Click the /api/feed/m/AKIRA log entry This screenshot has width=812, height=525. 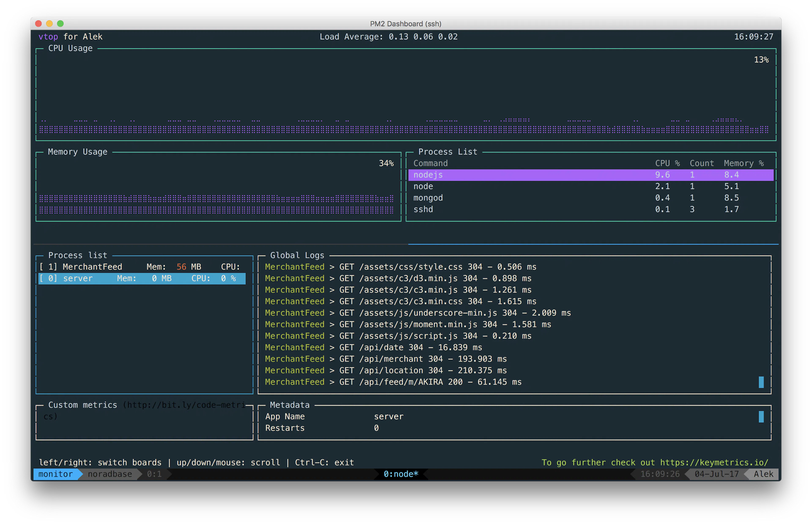[393, 382]
